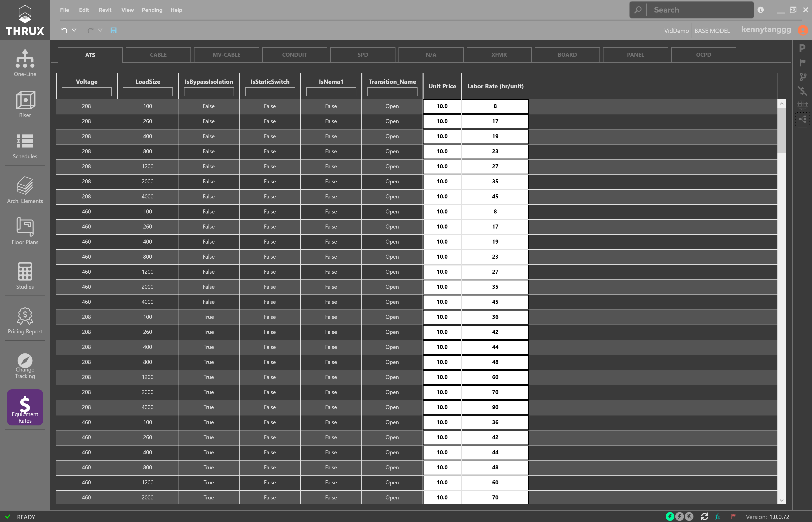
Task: Open the Help menu
Action: point(176,10)
